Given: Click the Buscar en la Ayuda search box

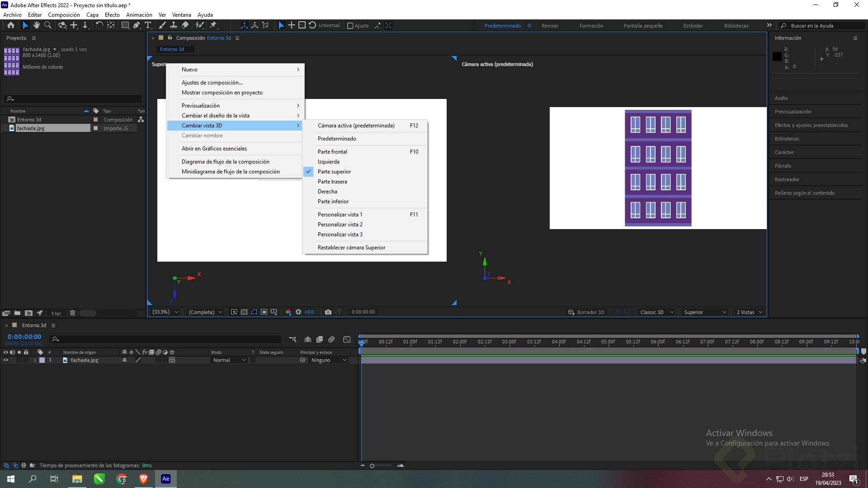Looking at the screenshot, I should click(x=821, y=26).
